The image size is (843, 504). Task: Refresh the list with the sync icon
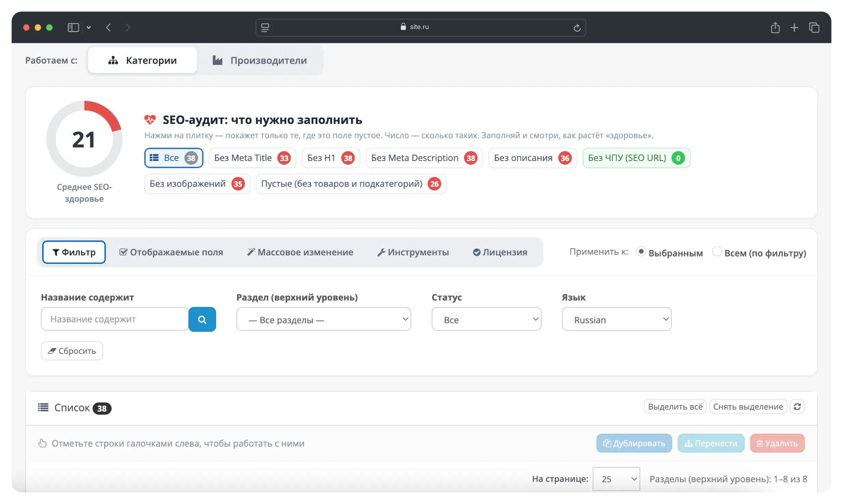797,407
